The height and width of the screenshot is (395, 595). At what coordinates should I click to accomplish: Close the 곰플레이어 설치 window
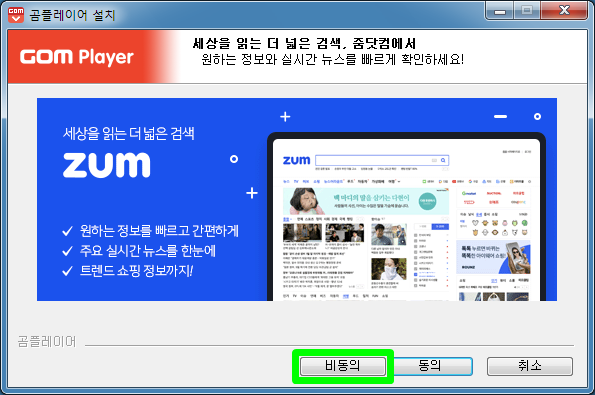564,11
